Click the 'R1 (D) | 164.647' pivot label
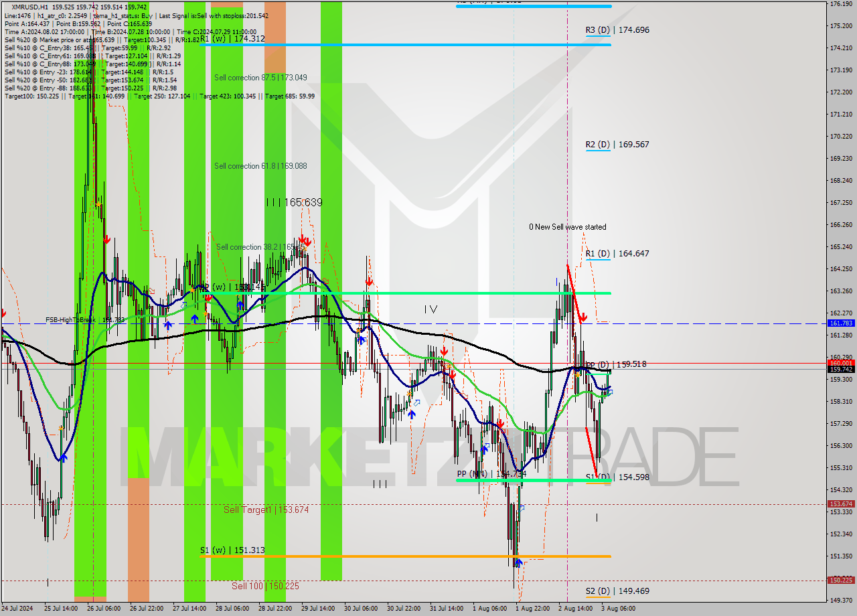Screen dimensions: 857x616 pyautogui.click(x=617, y=253)
